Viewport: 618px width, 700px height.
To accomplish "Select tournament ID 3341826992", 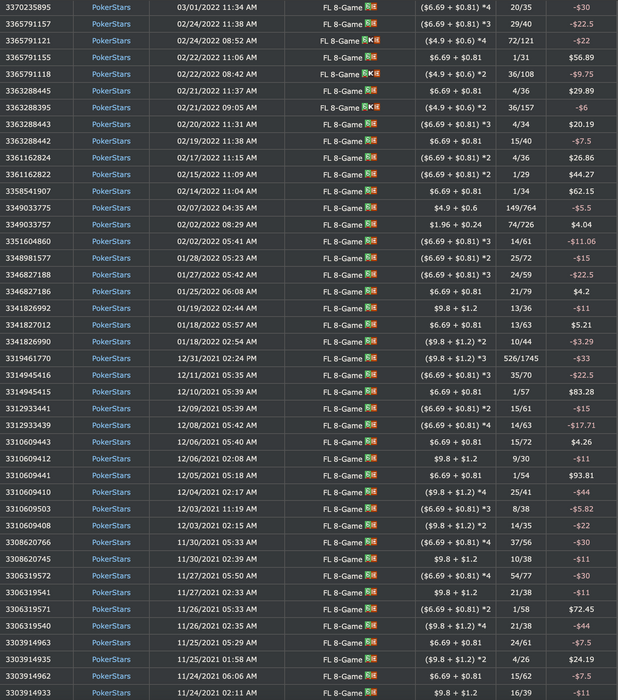I will tap(28, 308).
